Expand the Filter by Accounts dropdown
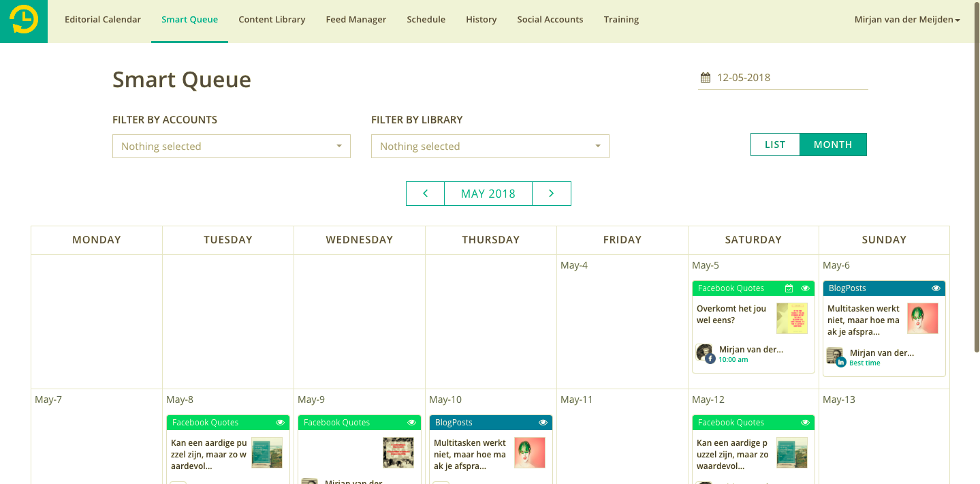This screenshot has width=980, height=484. 232,147
